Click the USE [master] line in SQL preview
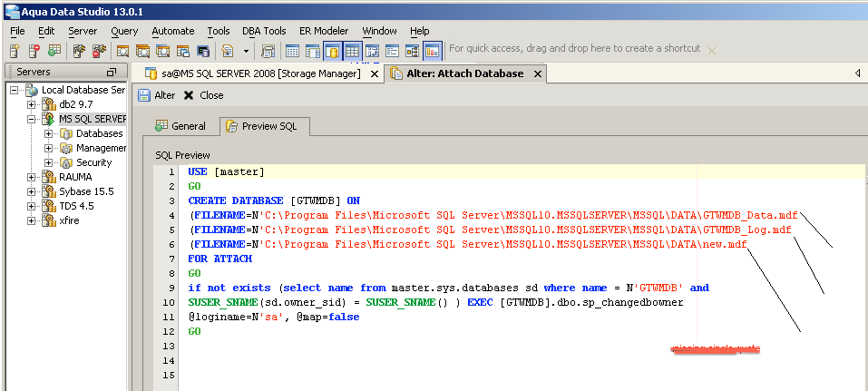 click(x=226, y=172)
